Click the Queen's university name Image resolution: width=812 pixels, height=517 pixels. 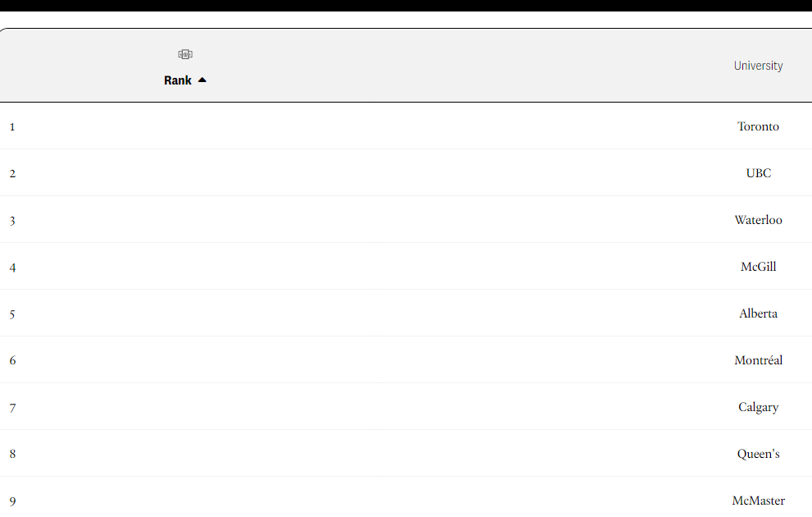[758, 454]
